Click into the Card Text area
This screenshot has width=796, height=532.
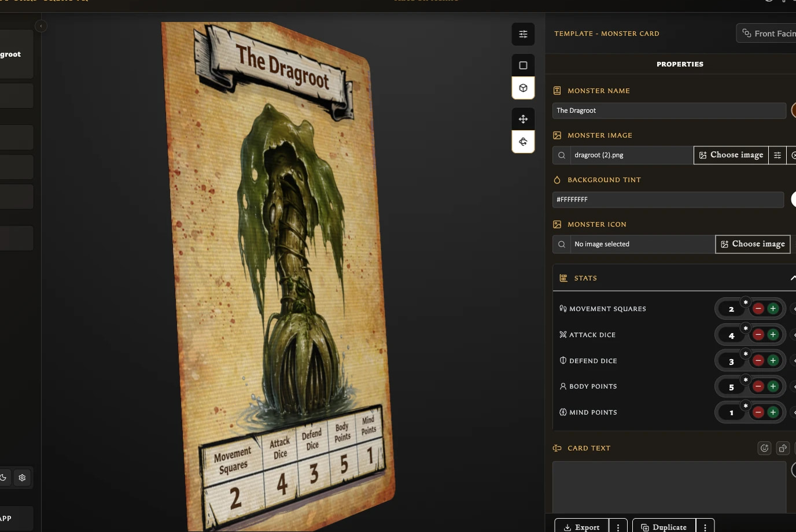tap(669, 487)
